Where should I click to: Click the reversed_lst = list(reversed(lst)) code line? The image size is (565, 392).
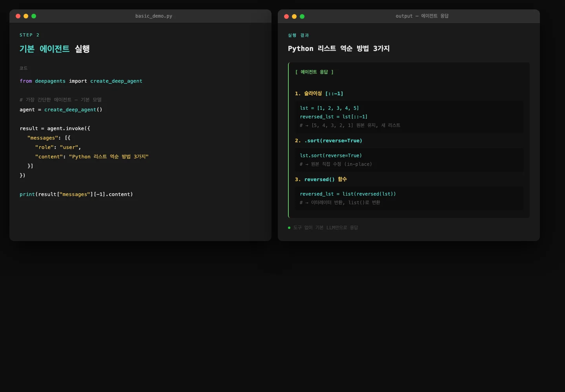(348, 194)
